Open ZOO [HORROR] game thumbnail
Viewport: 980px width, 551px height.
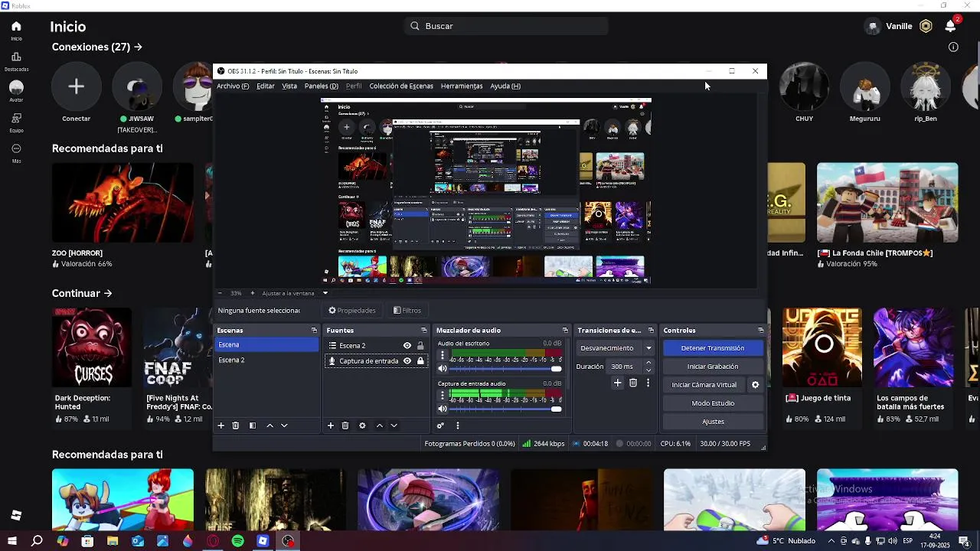[x=122, y=203]
